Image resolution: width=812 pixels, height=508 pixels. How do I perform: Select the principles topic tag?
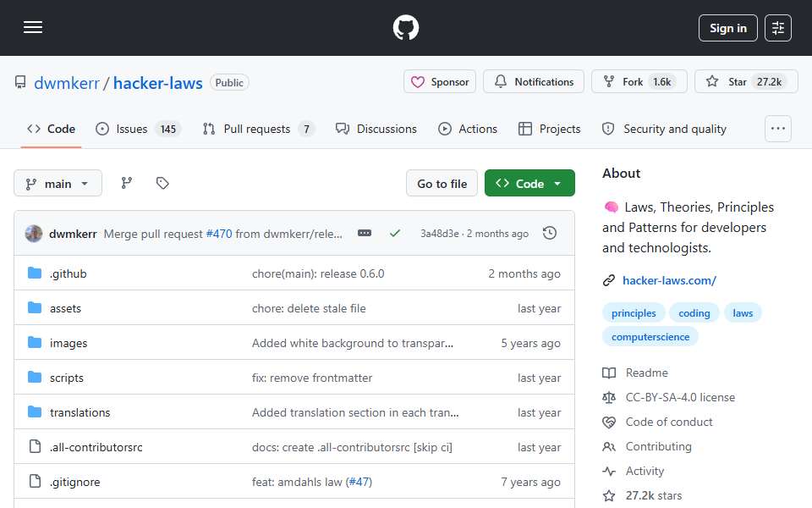tap(634, 313)
